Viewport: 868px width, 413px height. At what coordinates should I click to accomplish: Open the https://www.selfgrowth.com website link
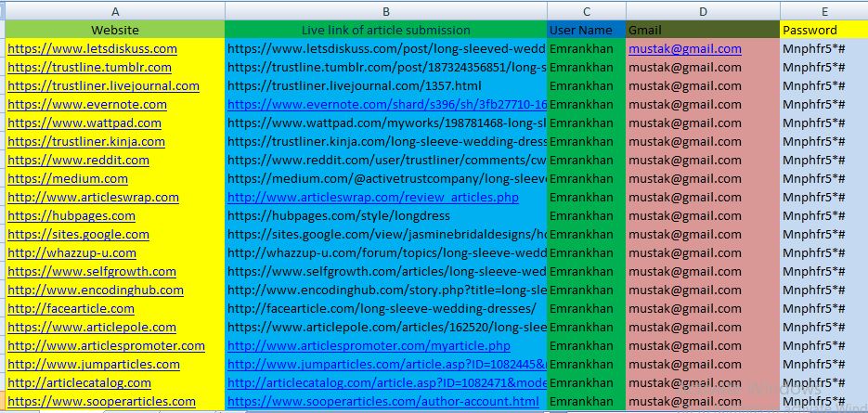coord(92,271)
